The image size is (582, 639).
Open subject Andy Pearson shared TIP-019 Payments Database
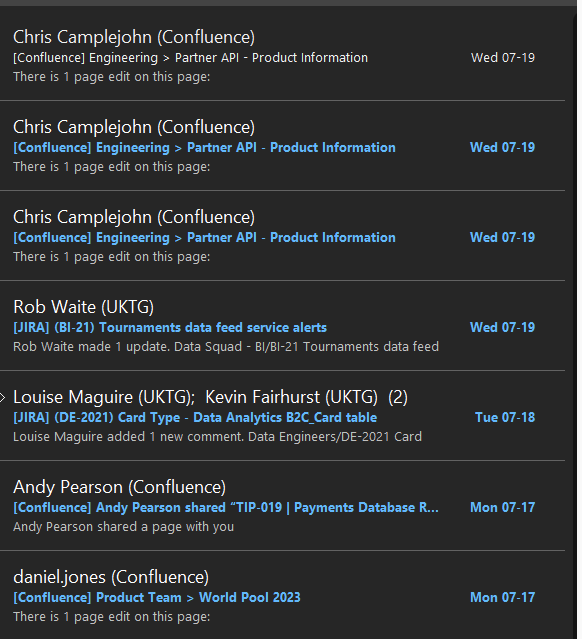[226, 508]
